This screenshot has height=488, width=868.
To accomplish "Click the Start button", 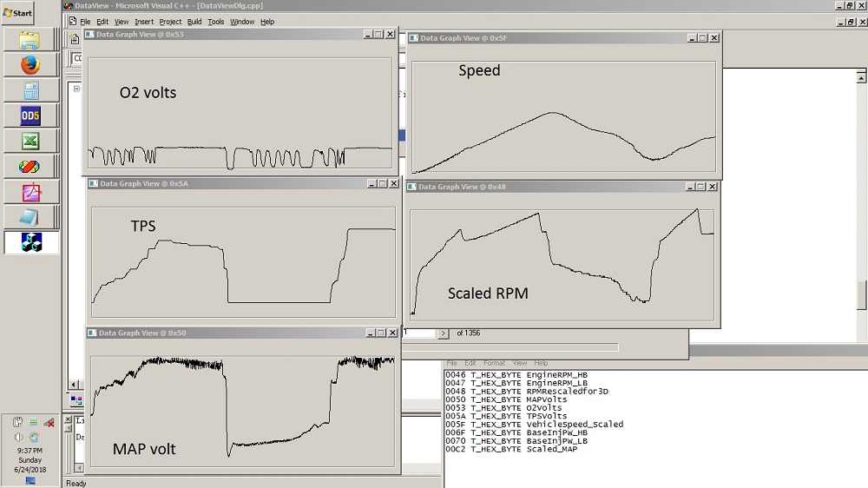I will click(x=18, y=13).
